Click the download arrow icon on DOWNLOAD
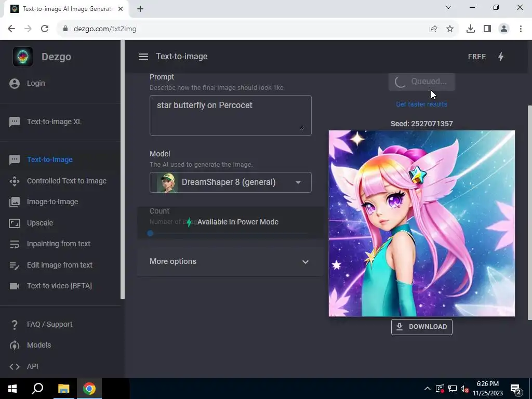This screenshot has height=399, width=532. (x=400, y=327)
